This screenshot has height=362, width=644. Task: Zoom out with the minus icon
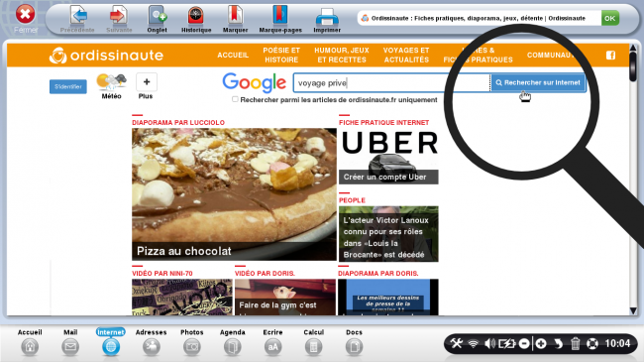pos(524,343)
